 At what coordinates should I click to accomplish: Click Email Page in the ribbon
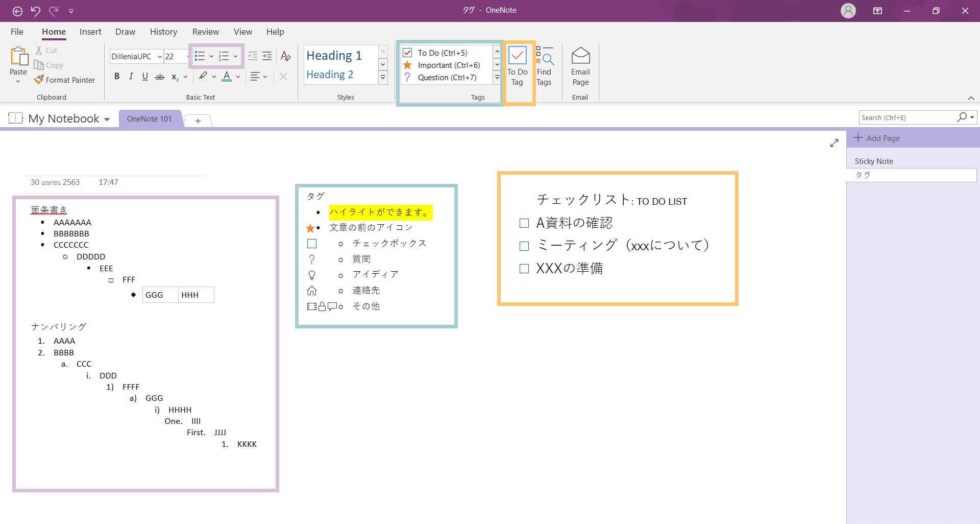580,65
